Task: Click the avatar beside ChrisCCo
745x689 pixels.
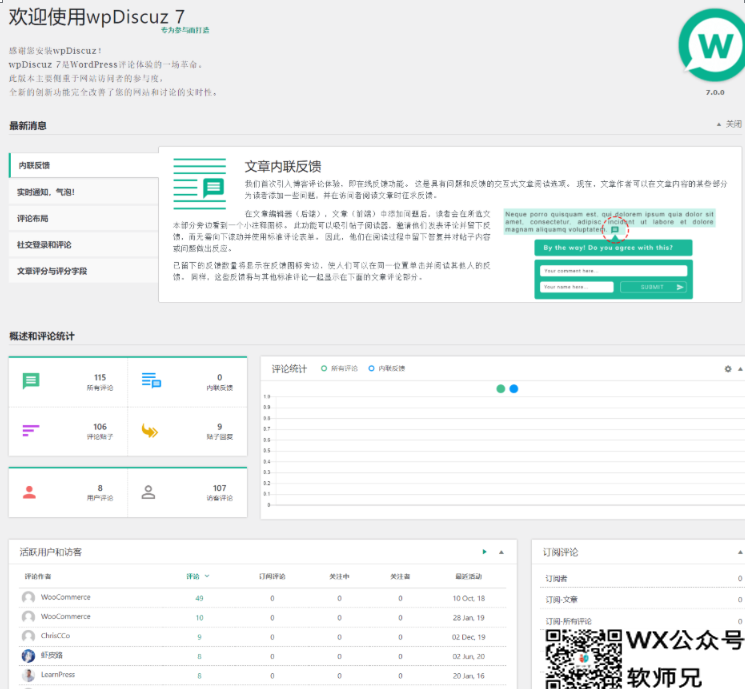Action: coord(28,636)
